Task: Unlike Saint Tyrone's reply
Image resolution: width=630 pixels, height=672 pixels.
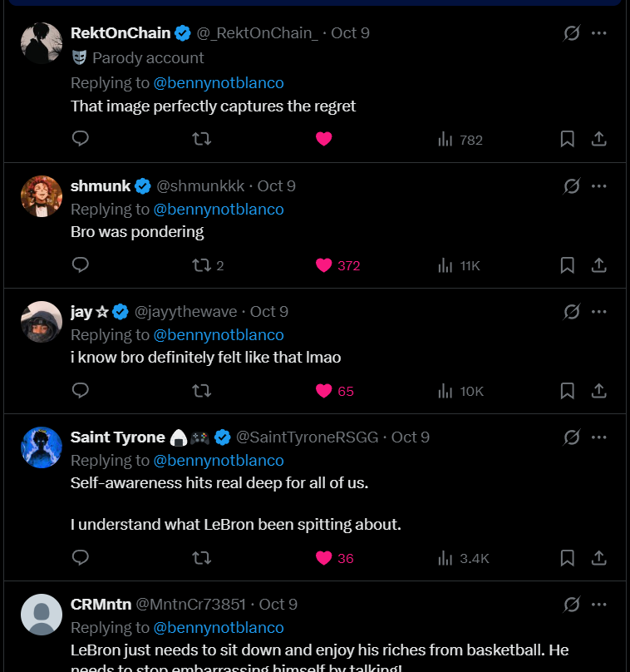Action: (x=324, y=558)
